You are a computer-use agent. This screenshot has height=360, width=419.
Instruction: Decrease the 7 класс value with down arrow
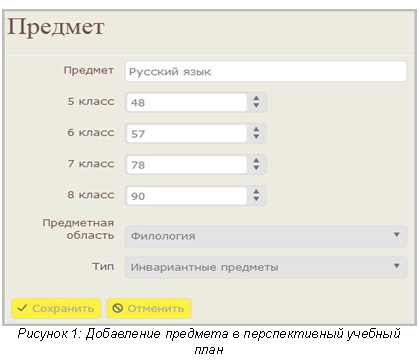[x=256, y=168]
